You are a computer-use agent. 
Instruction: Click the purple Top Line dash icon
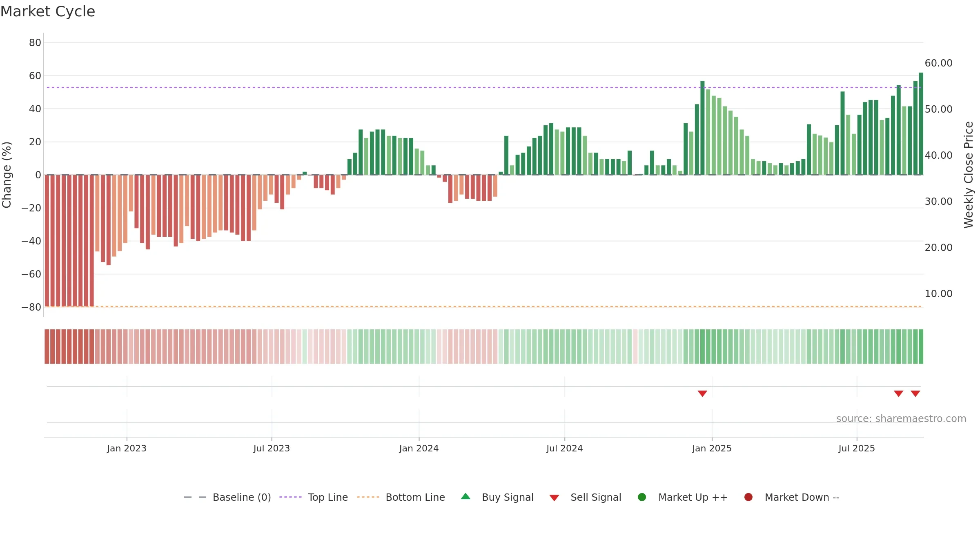pyautogui.click(x=290, y=497)
